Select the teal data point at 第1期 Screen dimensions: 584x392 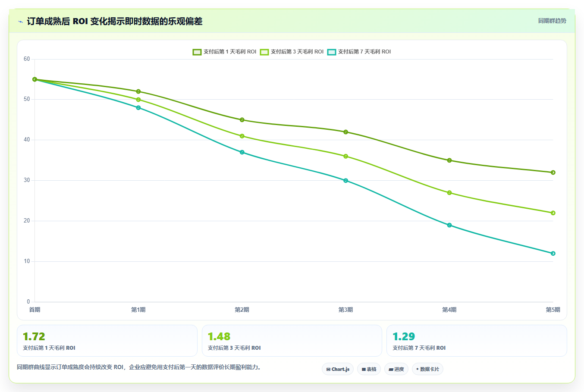[138, 108]
